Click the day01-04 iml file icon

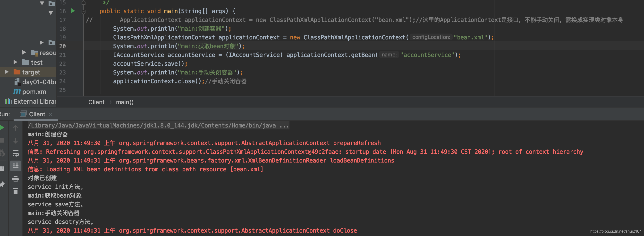(17, 82)
